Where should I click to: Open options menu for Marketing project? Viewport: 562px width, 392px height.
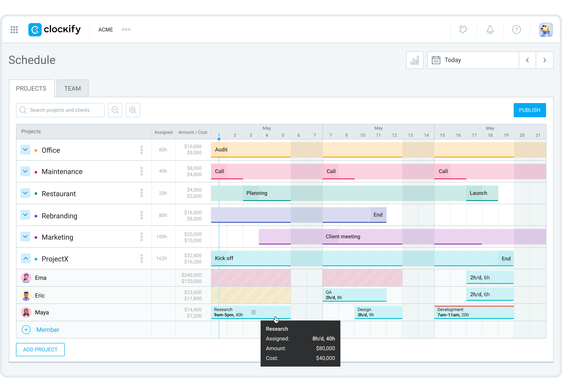[x=141, y=237]
